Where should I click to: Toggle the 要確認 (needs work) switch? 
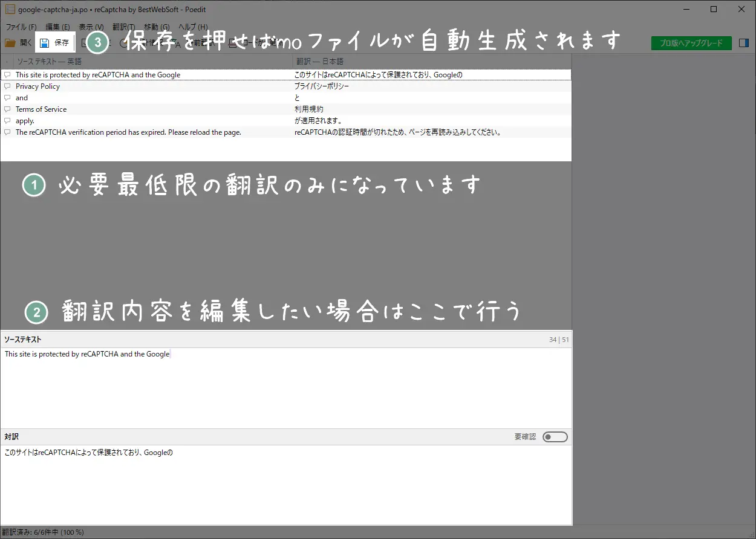(x=555, y=437)
